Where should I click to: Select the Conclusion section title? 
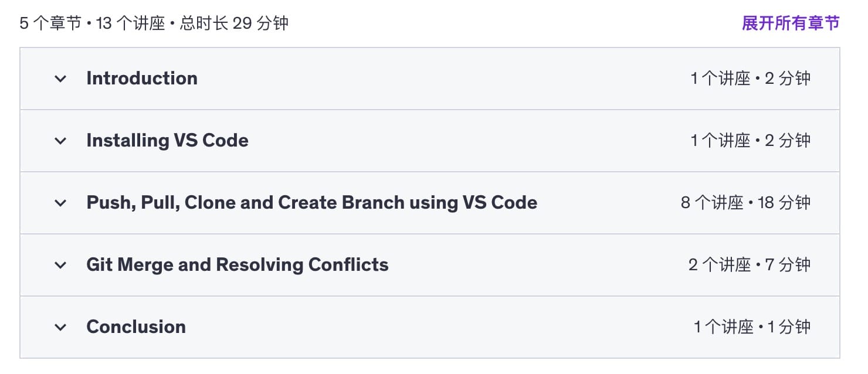click(x=136, y=327)
